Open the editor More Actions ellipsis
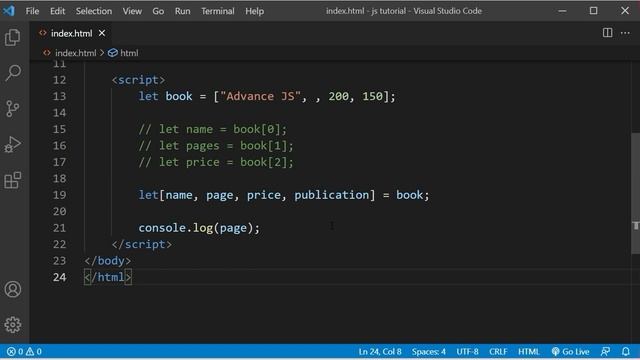The image size is (640, 360). click(x=625, y=33)
